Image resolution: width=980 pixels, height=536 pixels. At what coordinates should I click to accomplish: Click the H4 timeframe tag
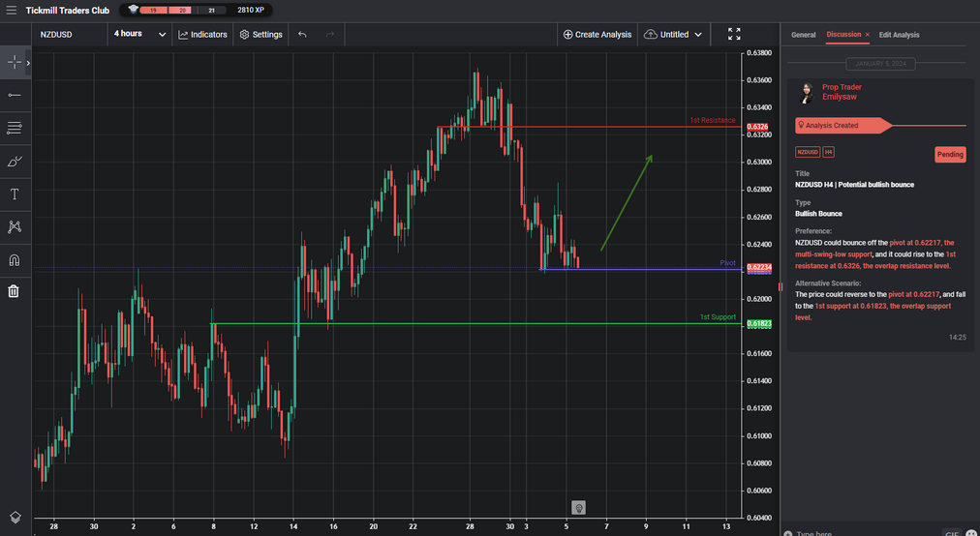(828, 153)
